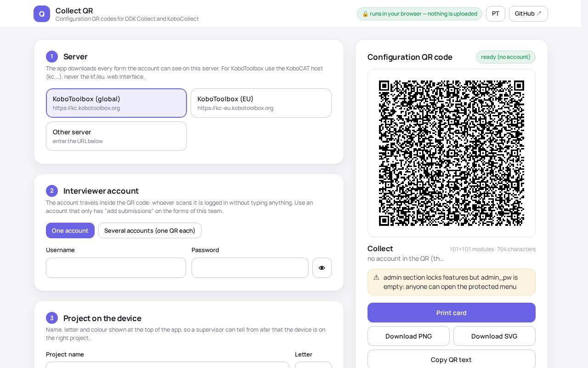
Task: Click the ready (no account) status badge
Action: click(506, 57)
